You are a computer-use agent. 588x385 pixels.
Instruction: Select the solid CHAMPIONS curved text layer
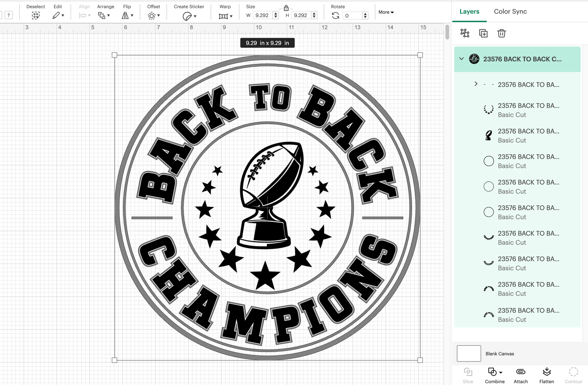pyautogui.click(x=517, y=238)
